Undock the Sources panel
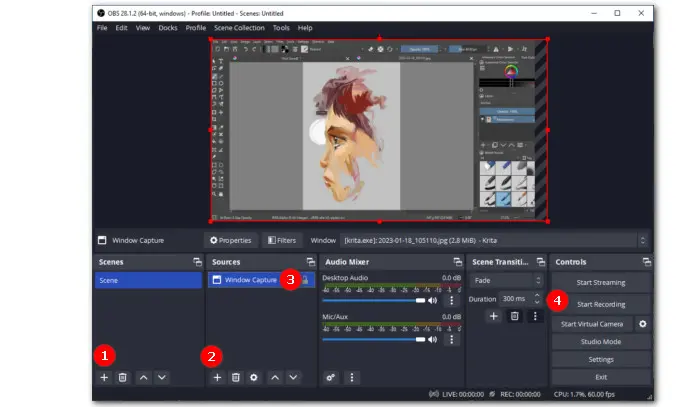The width and height of the screenshot is (700, 407). coord(310,262)
